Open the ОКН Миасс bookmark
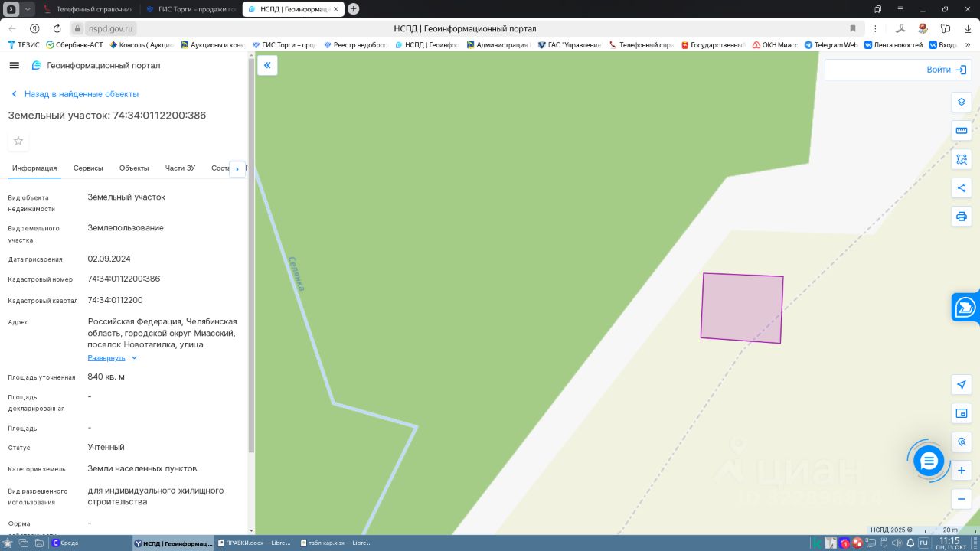The width and height of the screenshot is (980, 551). click(x=775, y=45)
